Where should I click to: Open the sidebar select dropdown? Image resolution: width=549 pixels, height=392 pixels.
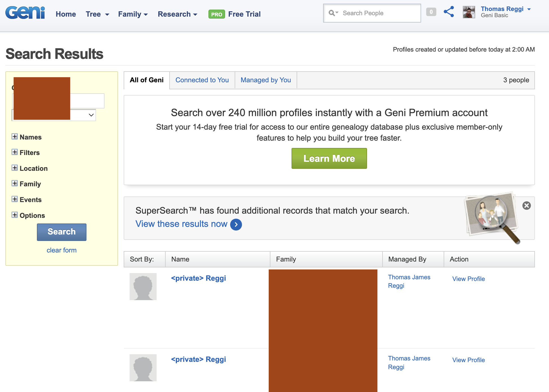91,115
